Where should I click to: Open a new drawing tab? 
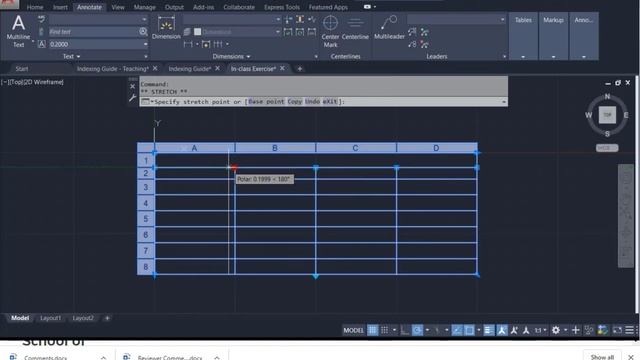coord(300,69)
